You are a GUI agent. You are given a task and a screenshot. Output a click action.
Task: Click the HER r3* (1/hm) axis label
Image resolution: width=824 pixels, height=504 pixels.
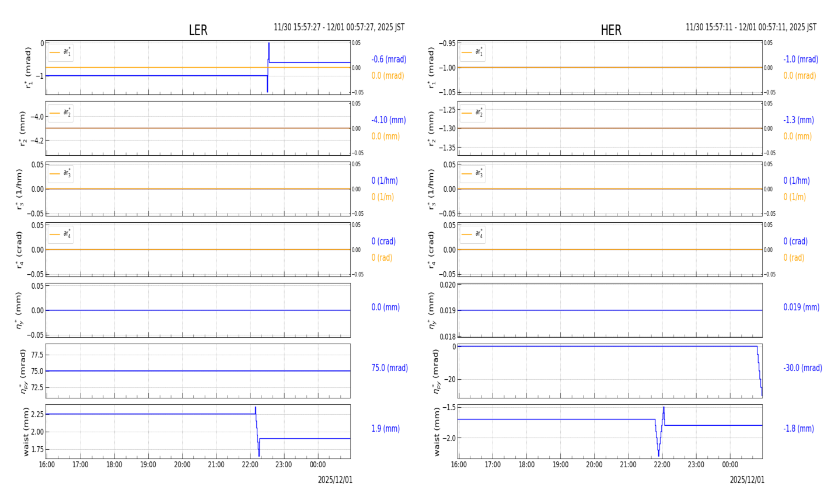point(432,189)
